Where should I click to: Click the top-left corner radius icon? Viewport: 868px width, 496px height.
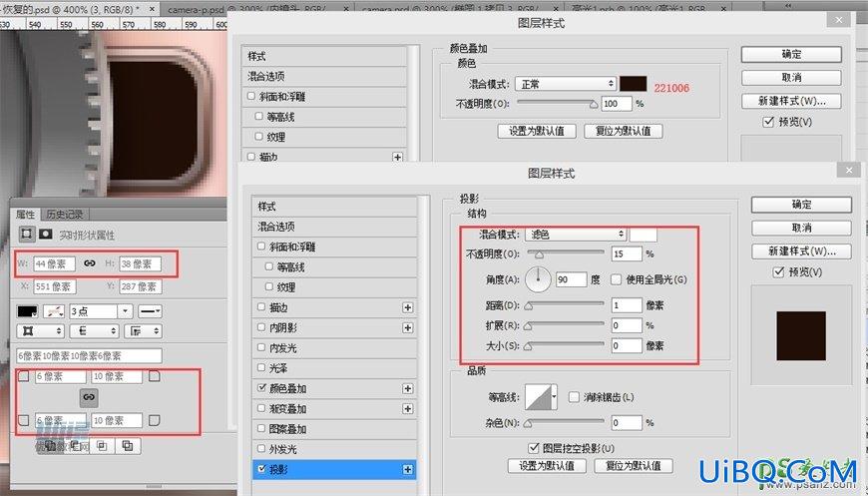click(x=24, y=376)
